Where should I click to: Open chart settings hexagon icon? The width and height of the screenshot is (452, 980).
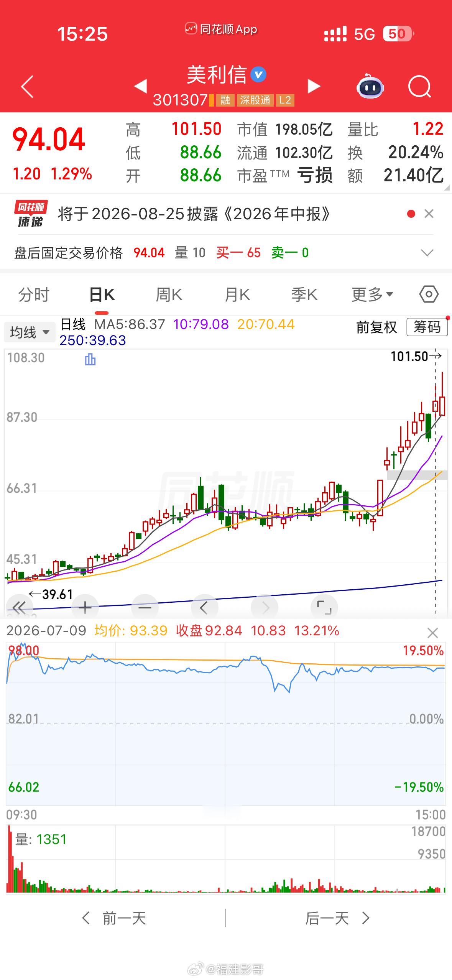(x=429, y=294)
